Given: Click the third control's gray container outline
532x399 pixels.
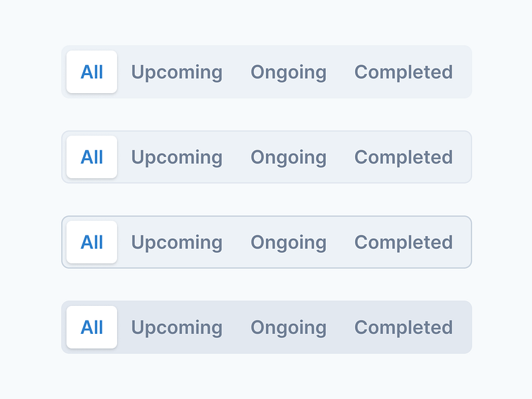Looking at the screenshot, I should pyautogui.click(x=266, y=216).
